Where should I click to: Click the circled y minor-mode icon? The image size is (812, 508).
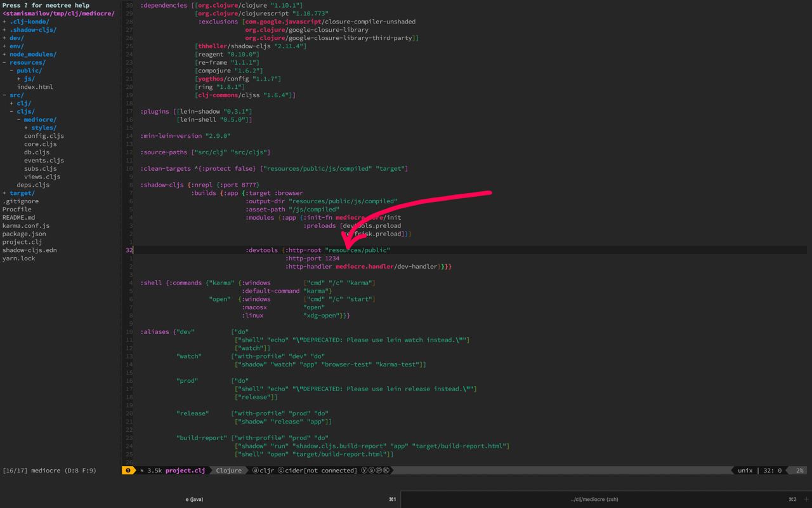[x=365, y=471]
